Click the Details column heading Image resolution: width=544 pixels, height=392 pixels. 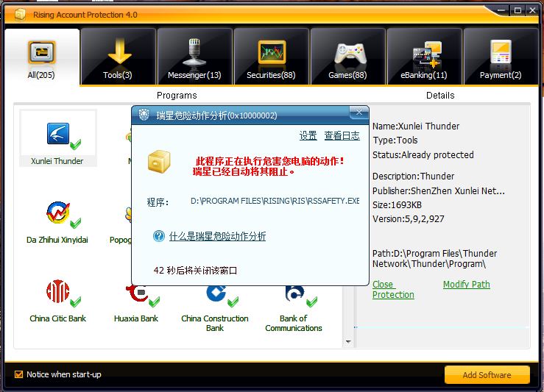point(440,96)
